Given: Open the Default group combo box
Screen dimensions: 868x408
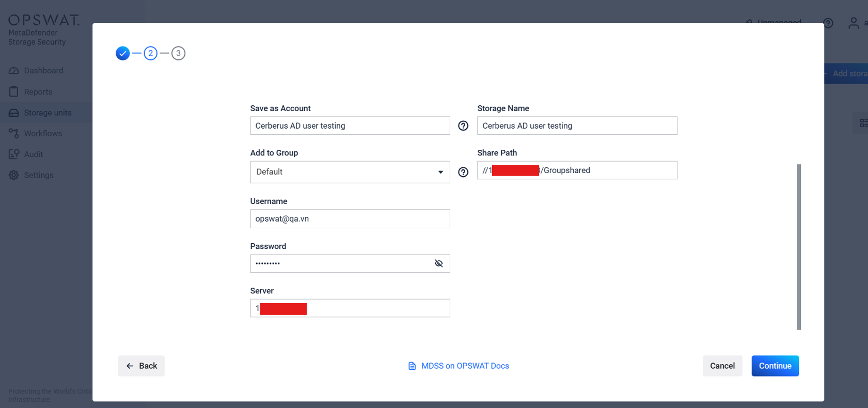Looking at the screenshot, I should [350, 172].
